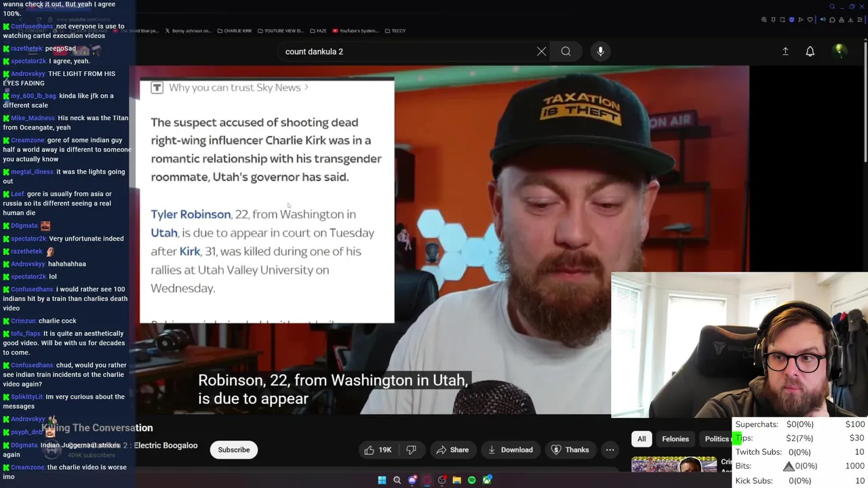
Task: Open browser downloads toolbar icon
Action: point(850,20)
